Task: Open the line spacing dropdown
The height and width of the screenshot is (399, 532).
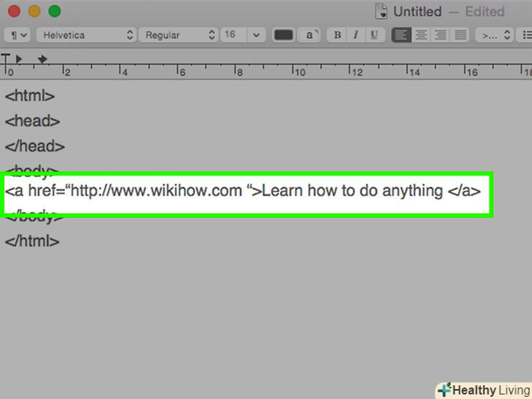Action: (494, 35)
